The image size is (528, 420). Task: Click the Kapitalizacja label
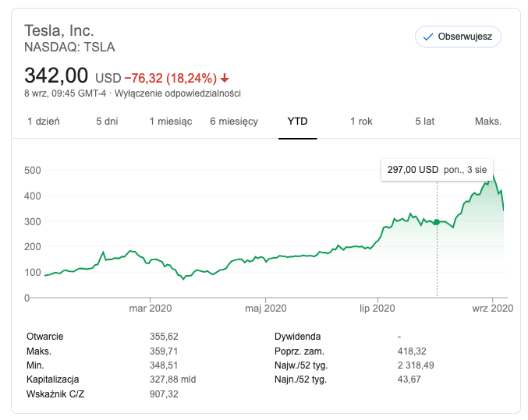[52, 379]
